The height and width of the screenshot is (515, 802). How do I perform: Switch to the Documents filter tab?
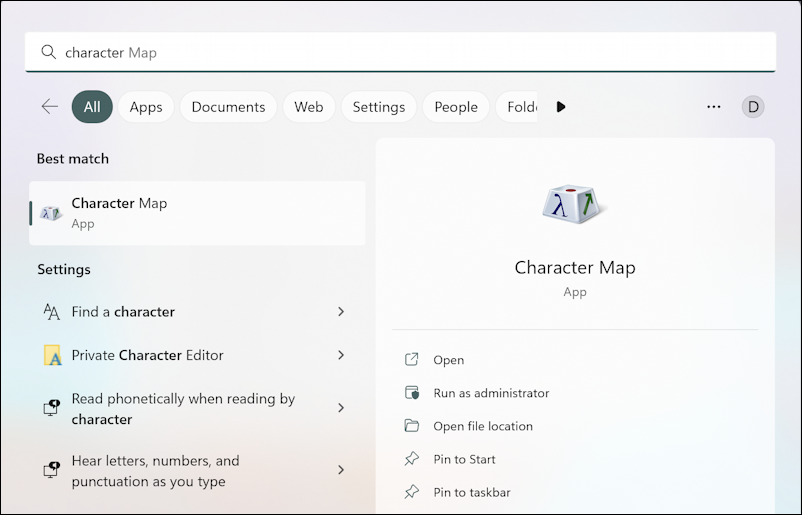[228, 107]
